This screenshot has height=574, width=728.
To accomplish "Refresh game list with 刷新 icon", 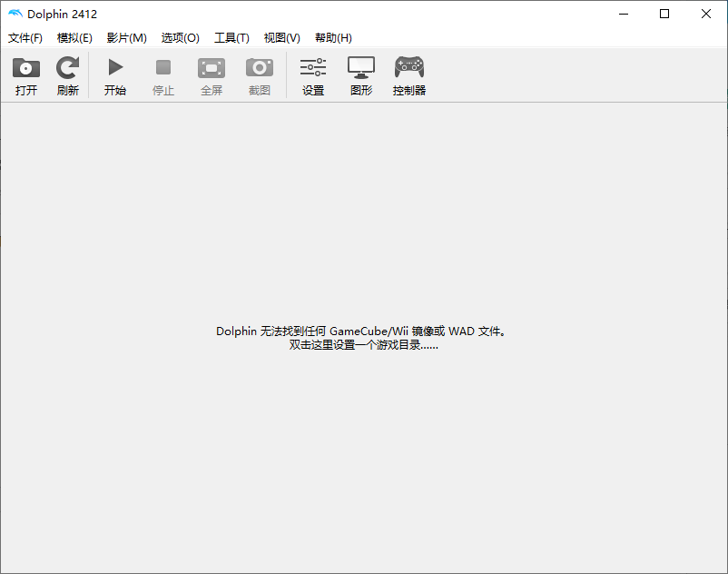I will 68,68.
